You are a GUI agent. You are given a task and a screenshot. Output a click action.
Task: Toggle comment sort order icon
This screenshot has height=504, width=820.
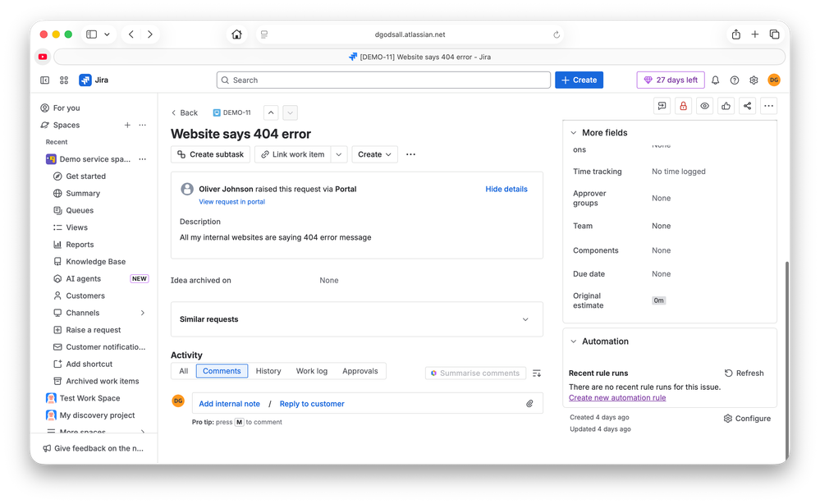(537, 373)
